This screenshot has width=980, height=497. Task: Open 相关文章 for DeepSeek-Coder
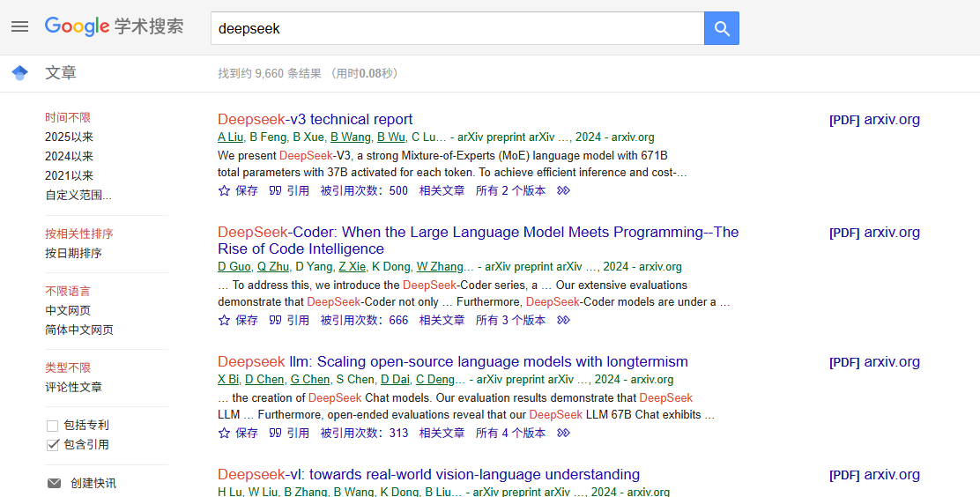(x=442, y=320)
